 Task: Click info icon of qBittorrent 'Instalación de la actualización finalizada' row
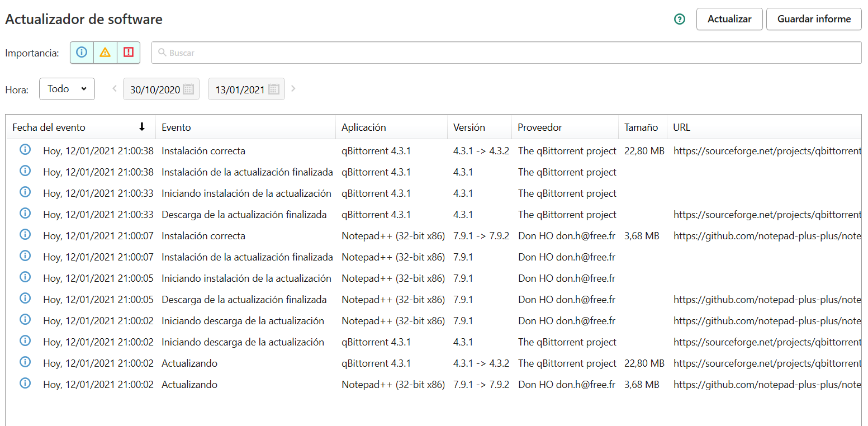[25, 171]
